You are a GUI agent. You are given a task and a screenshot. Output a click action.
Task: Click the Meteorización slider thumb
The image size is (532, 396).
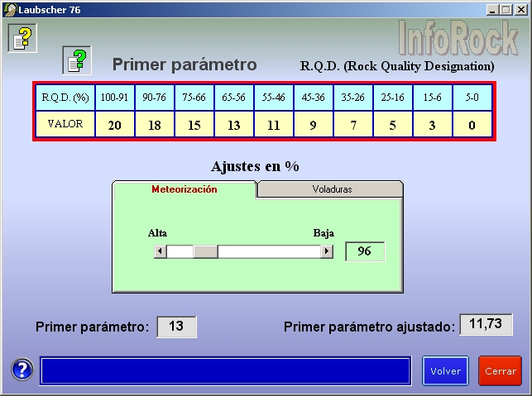[x=205, y=251]
